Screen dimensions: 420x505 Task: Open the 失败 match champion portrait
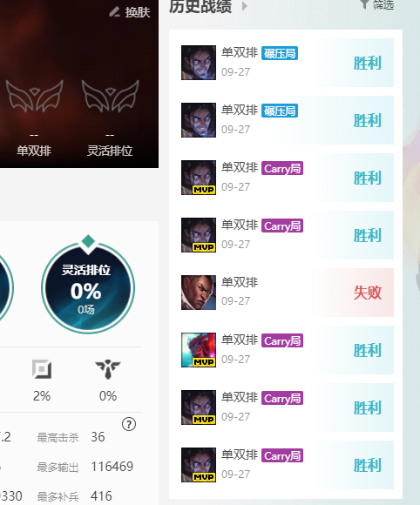[x=199, y=293]
